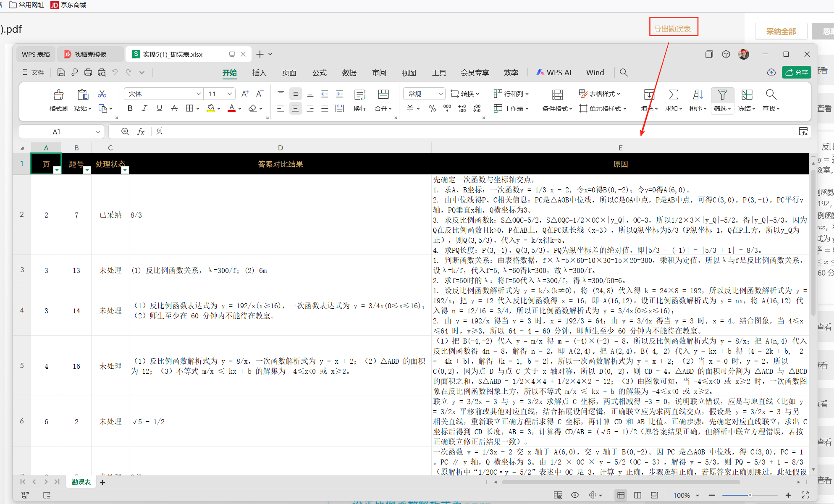Image resolution: width=834 pixels, height=504 pixels.
Task: Click the green 分享 share button
Action: 796,72
